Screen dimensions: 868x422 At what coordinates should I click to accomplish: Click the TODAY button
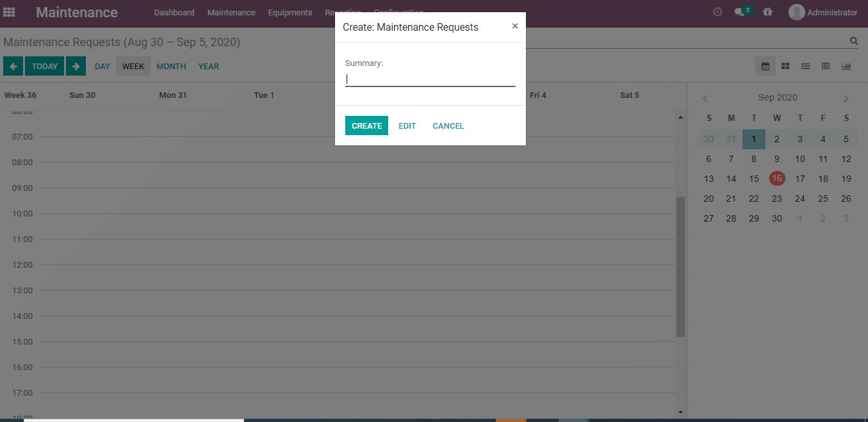point(44,66)
